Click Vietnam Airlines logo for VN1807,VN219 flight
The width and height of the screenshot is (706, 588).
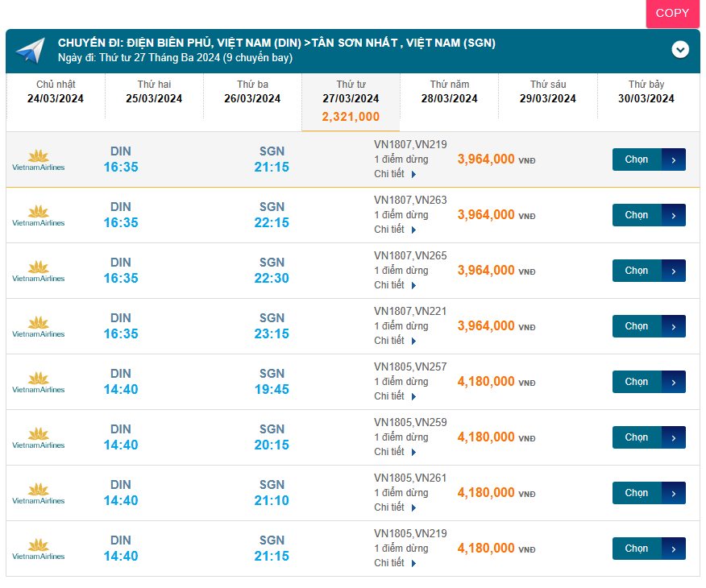click(x=39, y=159)
